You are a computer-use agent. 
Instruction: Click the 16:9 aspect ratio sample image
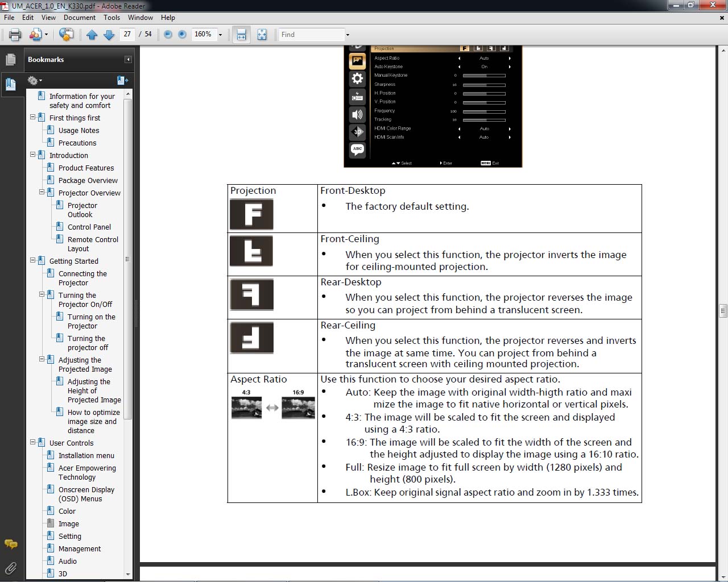click(298, 408)
